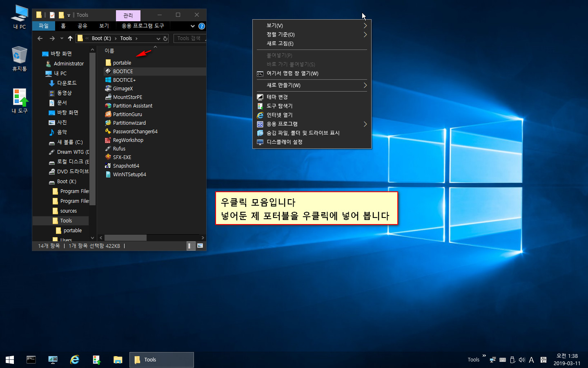
Task: Click the 이름 column header
Action: (x=109, y=51)
